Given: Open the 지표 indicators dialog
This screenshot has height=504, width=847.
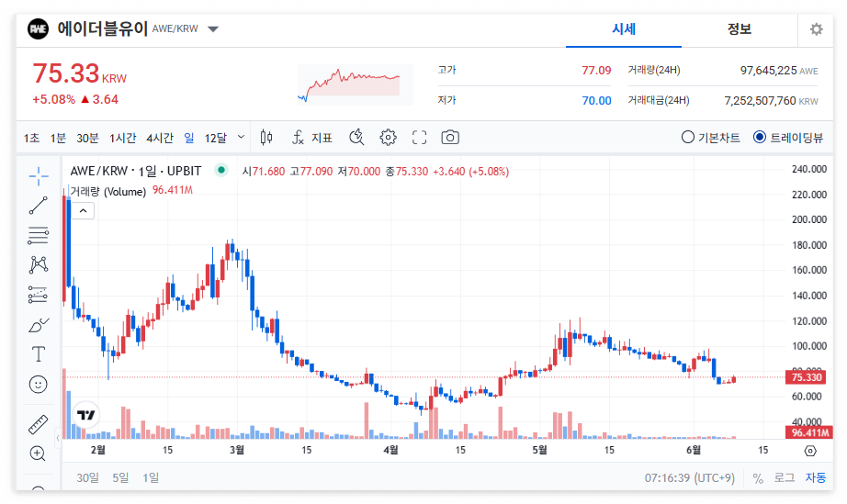Looking at the screenshot, I should [312, 138].
